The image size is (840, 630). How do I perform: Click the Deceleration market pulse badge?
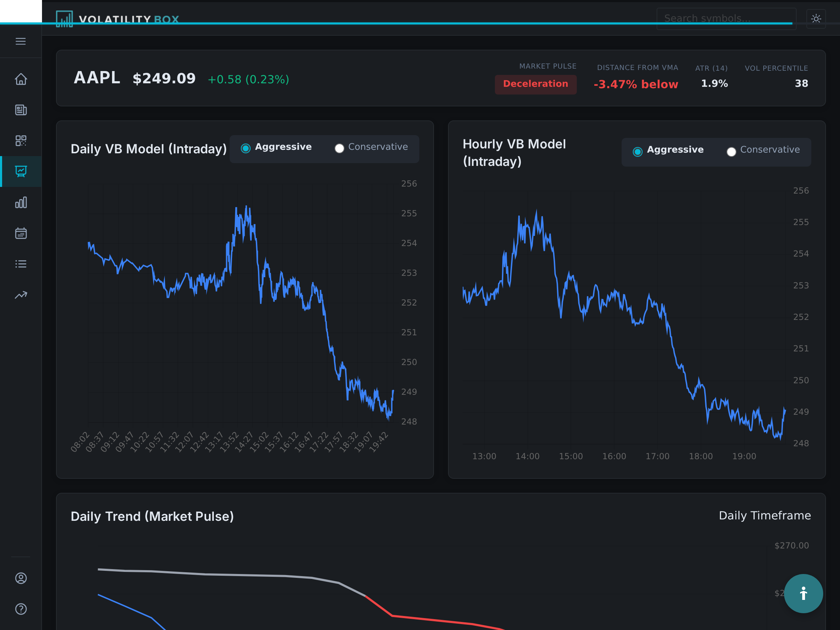click(x=535, y=84)
